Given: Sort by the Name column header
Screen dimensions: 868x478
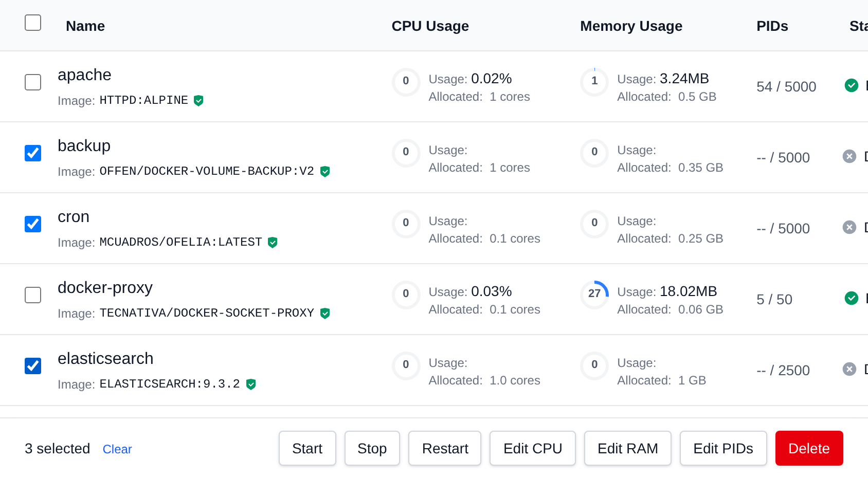Looking at the screenshot, I should click(85, 26).
